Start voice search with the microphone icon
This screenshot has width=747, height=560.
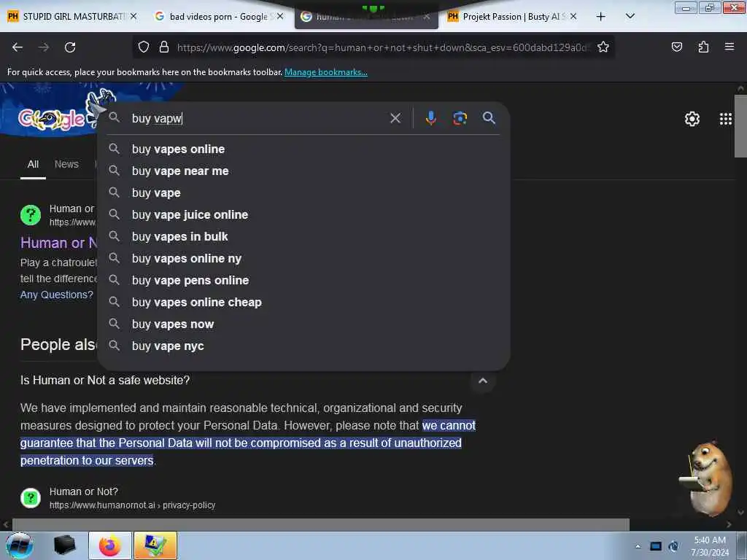click(430, 118)
